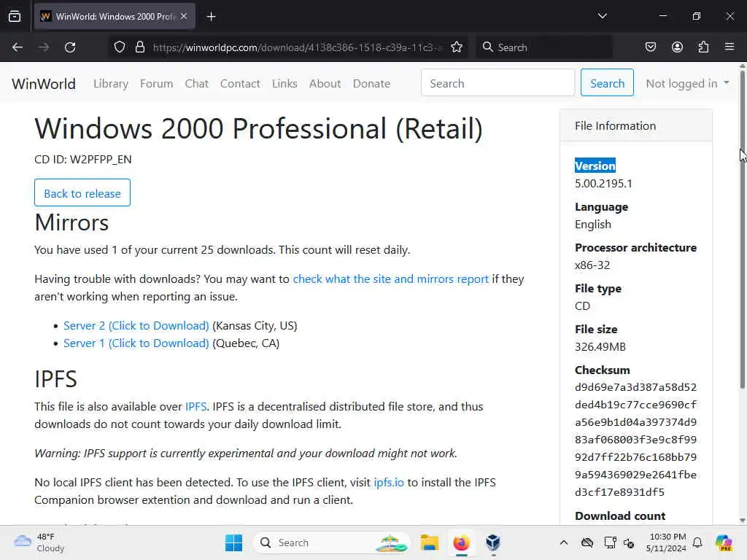Download from Server 2 Kansas City
The image size is (747, 560).
[136, 326]
